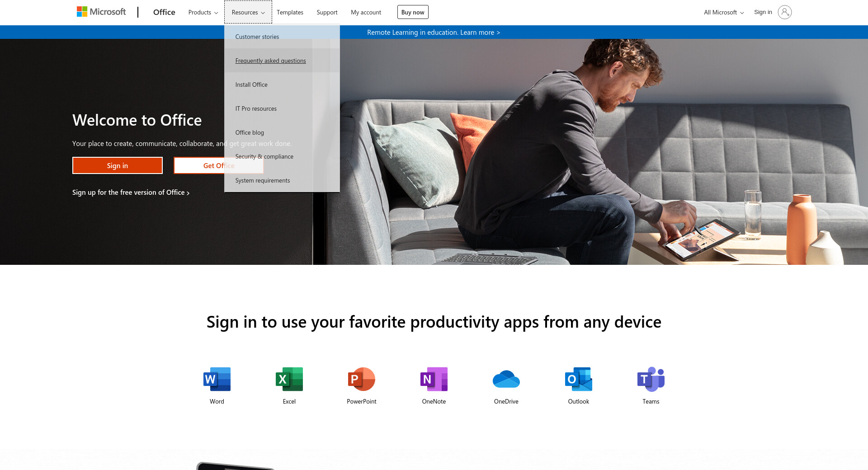Select the OneNote app icon
Screen dimensions: 868x470
(434, 379)
